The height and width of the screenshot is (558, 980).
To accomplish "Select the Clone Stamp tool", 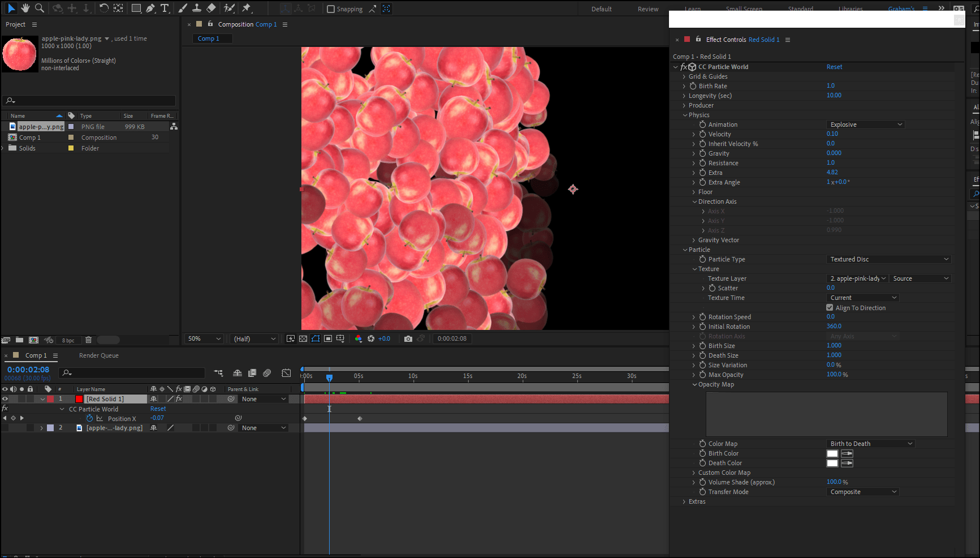I will [196, 8].
